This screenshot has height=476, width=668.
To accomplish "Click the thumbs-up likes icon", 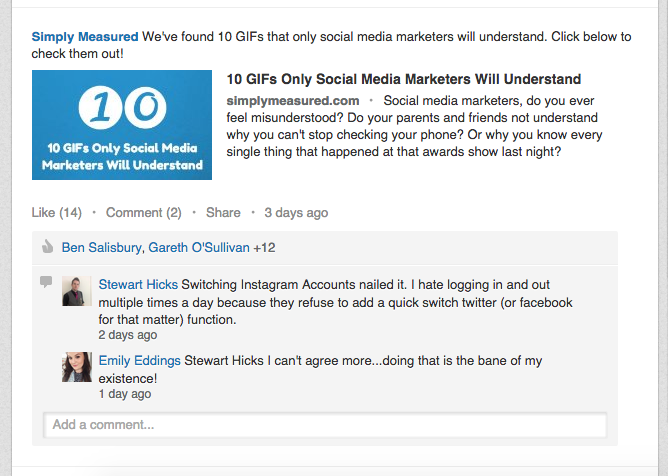I will pos(48,247).
